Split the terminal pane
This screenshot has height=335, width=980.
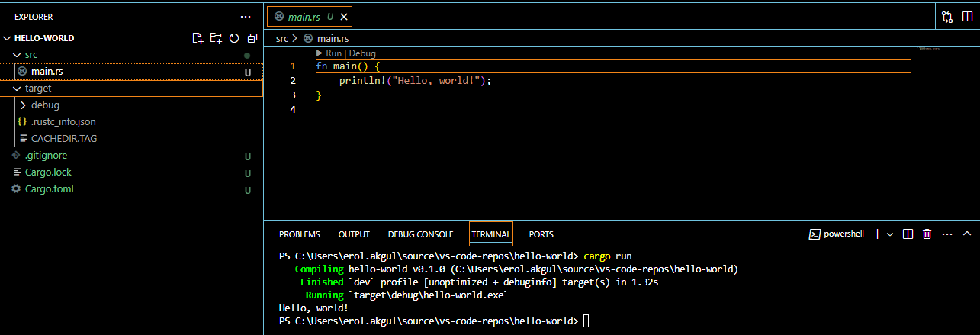908,234
